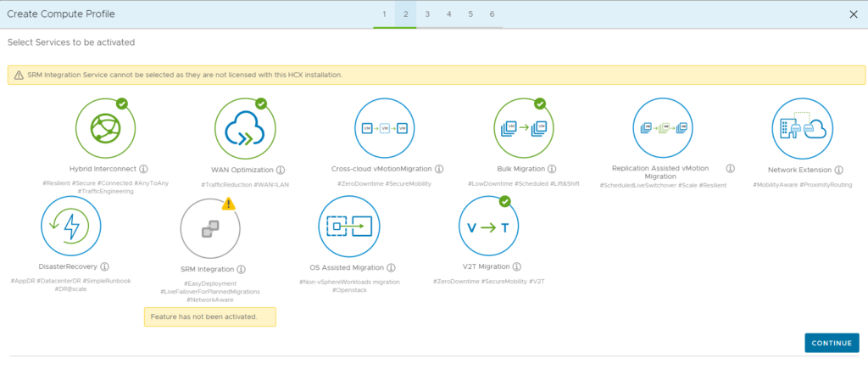The width and height of the screenshot is (868, 392).
Task: Go to wizard step 6
Action: (492, 14)
